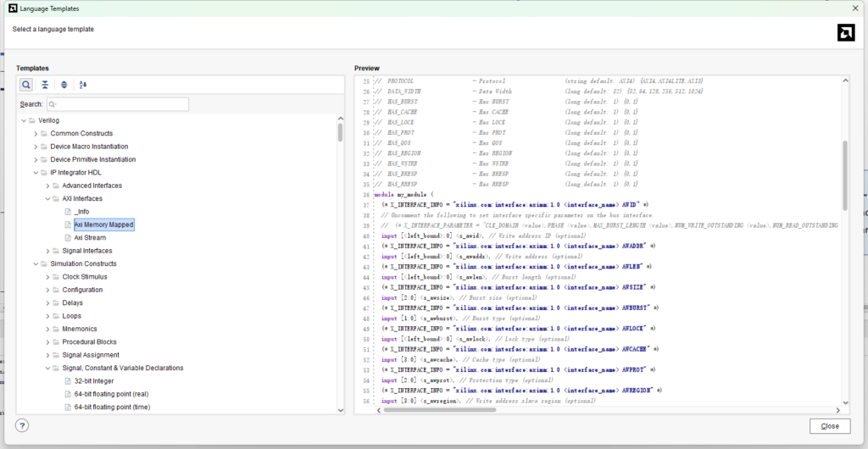
Task: Click Preview scroll up arrow
Action: pyautogui.click(x=845, y=80)
